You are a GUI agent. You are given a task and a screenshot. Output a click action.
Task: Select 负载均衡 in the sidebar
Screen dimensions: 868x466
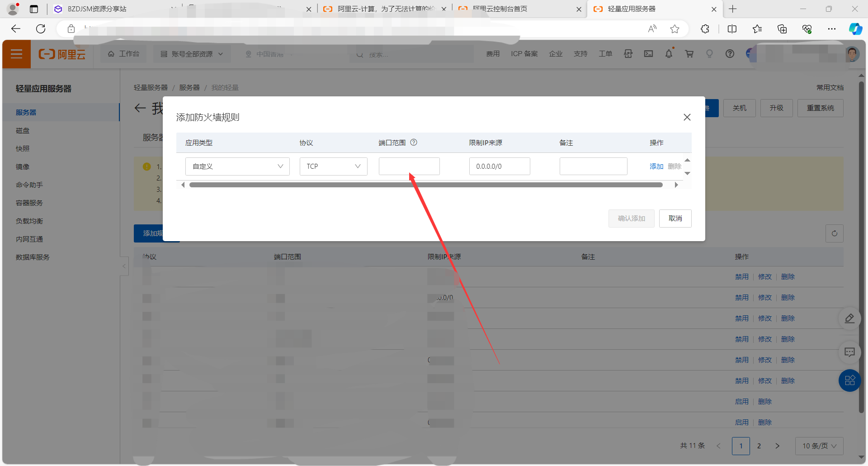coord(29,221)
